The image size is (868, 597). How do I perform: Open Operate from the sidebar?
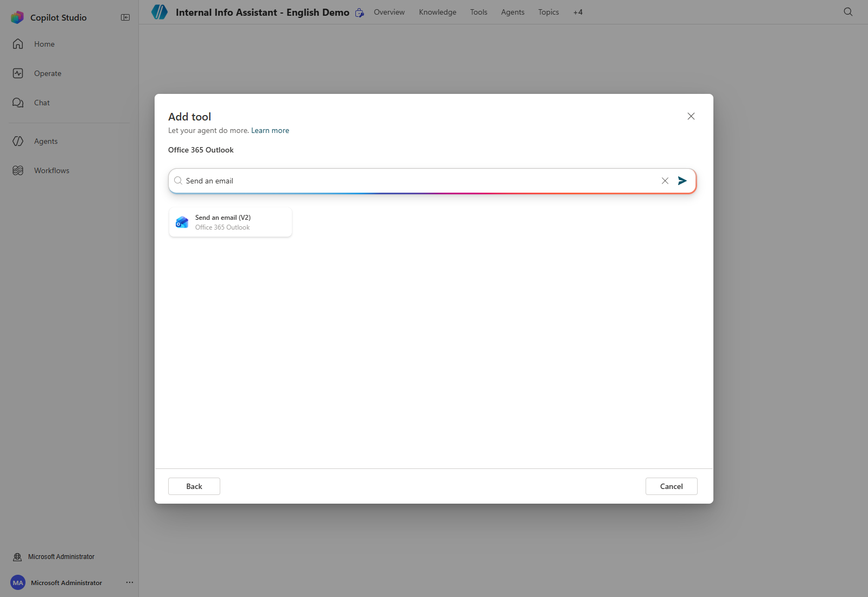tap(69, 73)
